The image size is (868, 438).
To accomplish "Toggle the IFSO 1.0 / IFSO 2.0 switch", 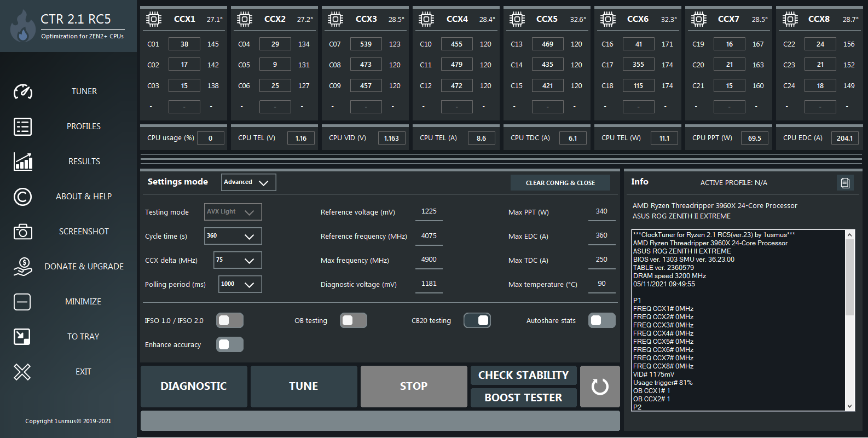I will (x=230, y=320).
